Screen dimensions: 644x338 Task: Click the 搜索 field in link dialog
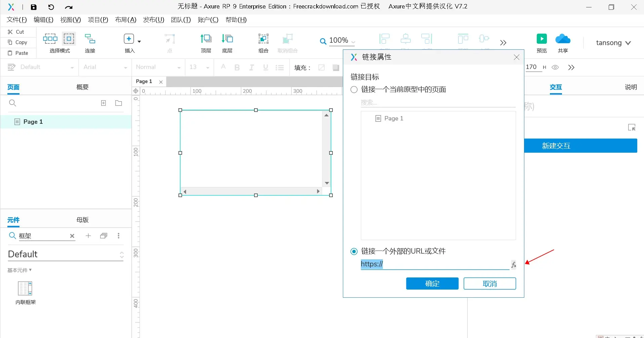tap(438, 103)
